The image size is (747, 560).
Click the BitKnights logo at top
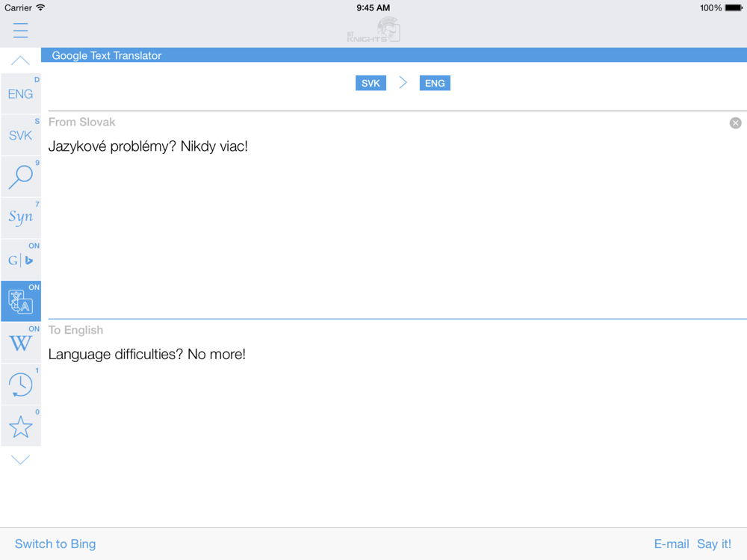(373, 30)
